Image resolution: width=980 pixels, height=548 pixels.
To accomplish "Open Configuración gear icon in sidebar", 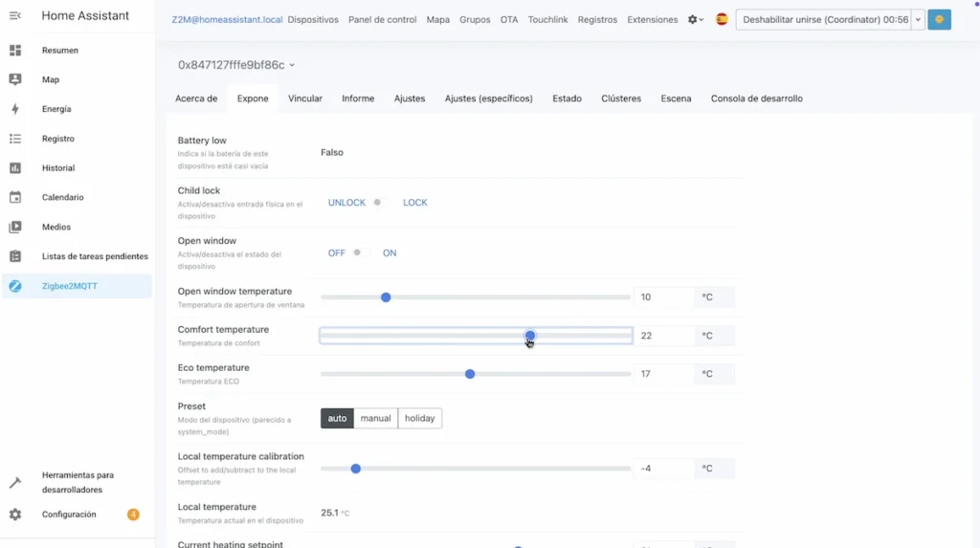I will [x=15, y=515].
